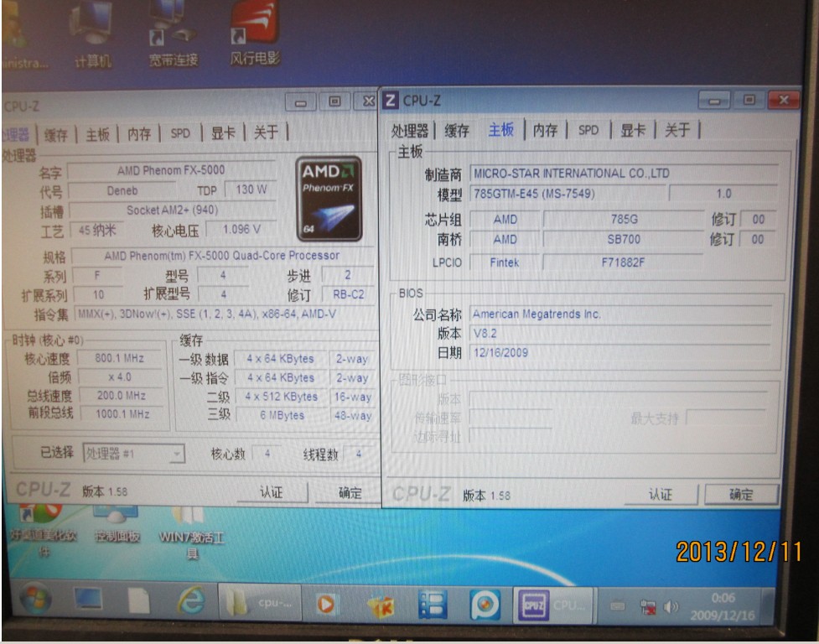Click the show desktop monitor taskbar icon

pyautogui.click(x=88, y=600)
